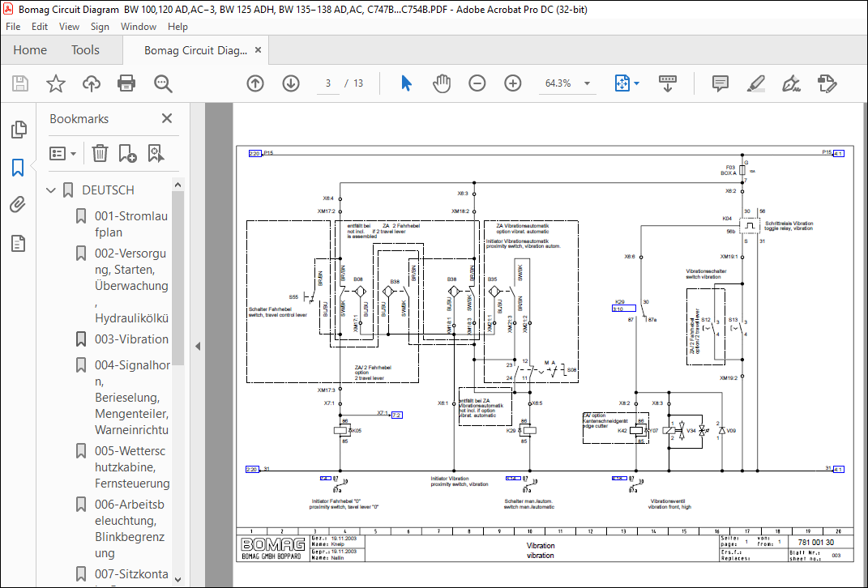
Task: Open bookmark 001-Stromlaufplan
Action: (x=131, y=224)
